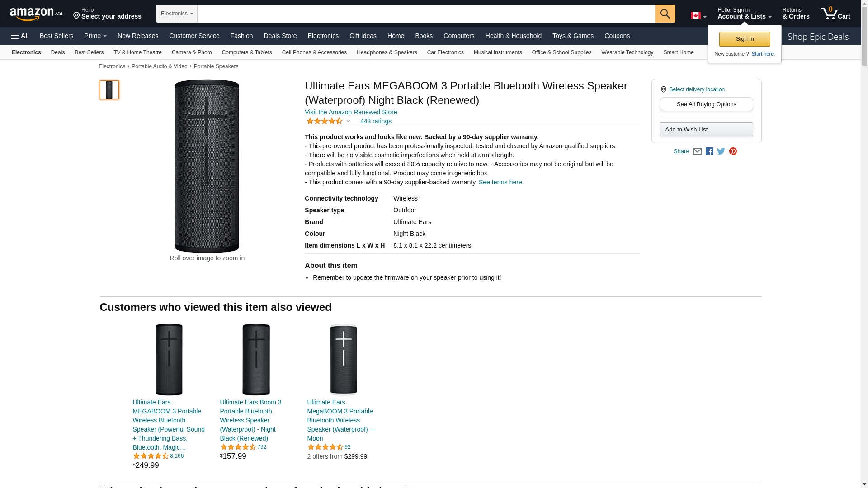Image resolution: width=868 pixels, height=488 pixels.
Task: Open the Prime menu
Action: 95,36
